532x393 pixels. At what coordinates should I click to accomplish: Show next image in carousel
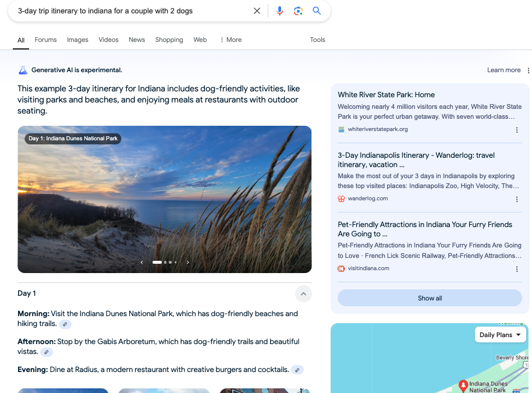[187, 263]
